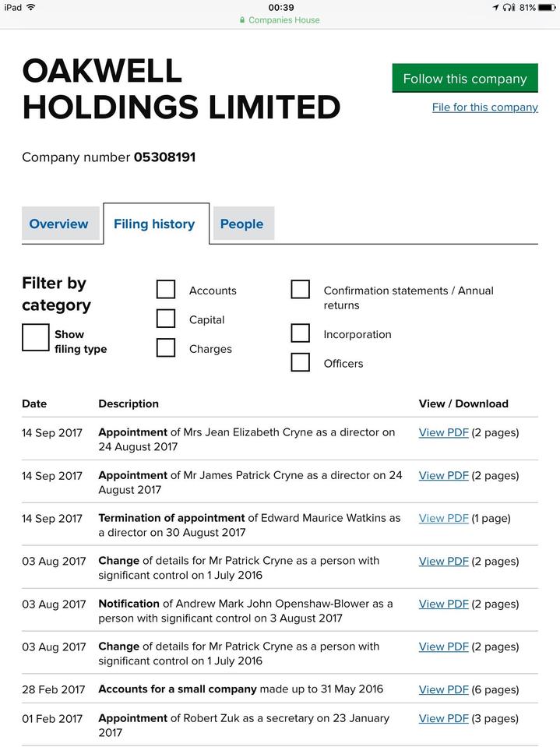Tick the Officers category checkbox
Image resolution: width=560 pixels, height=747 pixels.
(x=301, y=362)
